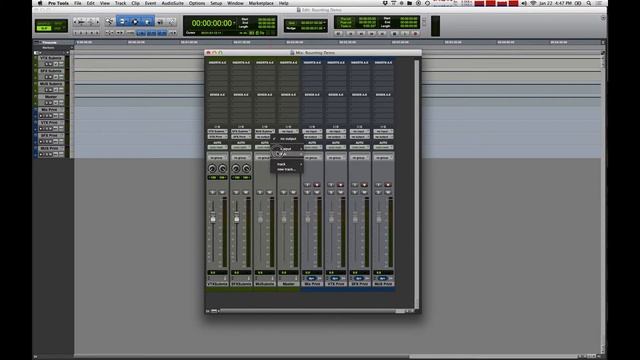Turn left pan knob on VTX Submix
640x360 pixels.
pos(212,169)
